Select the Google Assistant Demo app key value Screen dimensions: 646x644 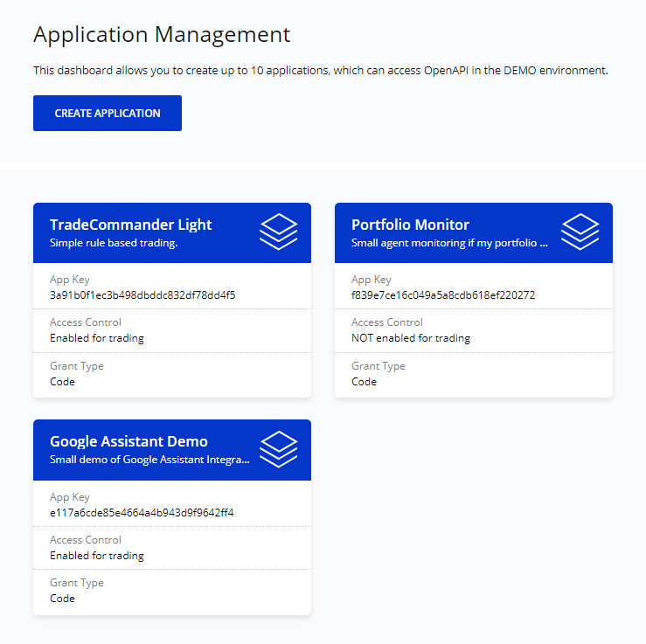[x=142, y=512]
